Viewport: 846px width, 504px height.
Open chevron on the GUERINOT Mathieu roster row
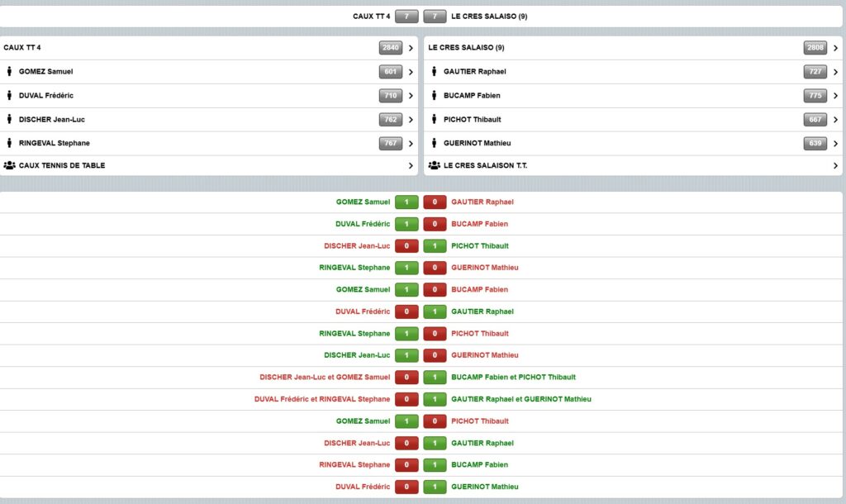pyautogui.click(x=835, y=144)
